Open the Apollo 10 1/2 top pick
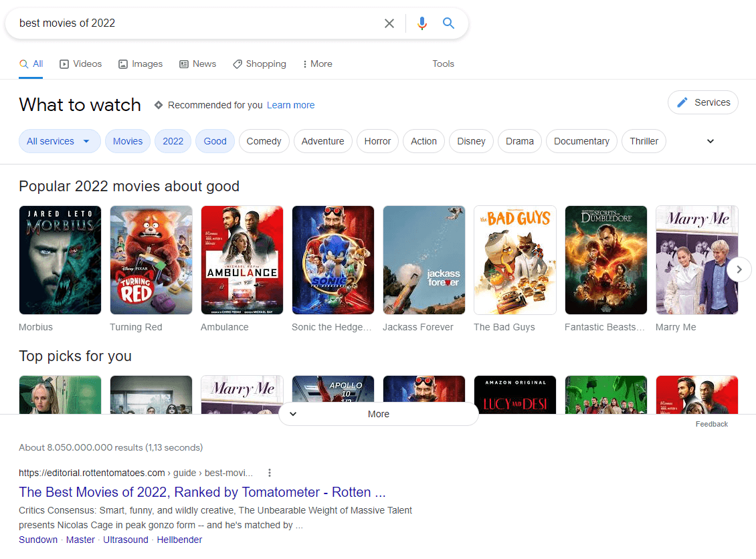756x559 pixels. pos(333,389)
